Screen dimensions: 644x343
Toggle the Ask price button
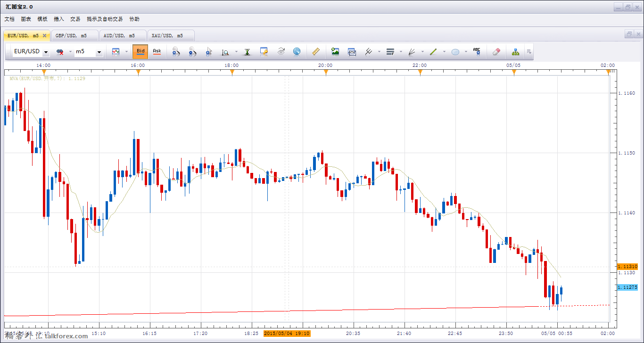coord(157,51)
